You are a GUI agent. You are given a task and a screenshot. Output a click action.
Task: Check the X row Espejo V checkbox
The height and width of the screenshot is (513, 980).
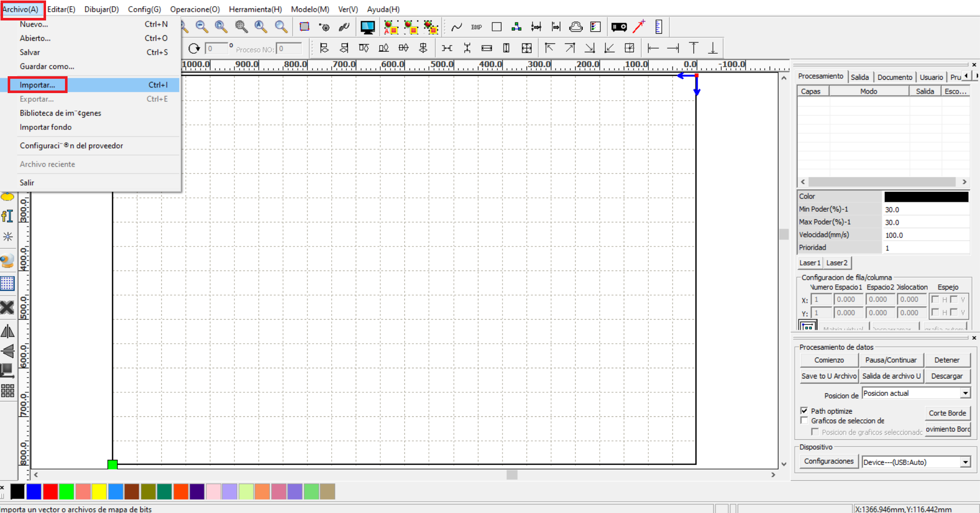tap(954, 300)
